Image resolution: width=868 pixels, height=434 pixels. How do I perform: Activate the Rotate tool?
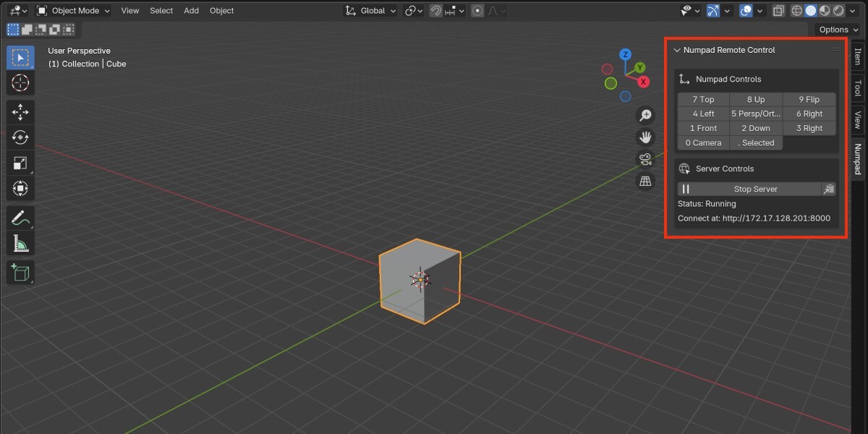tap(20, 137)
